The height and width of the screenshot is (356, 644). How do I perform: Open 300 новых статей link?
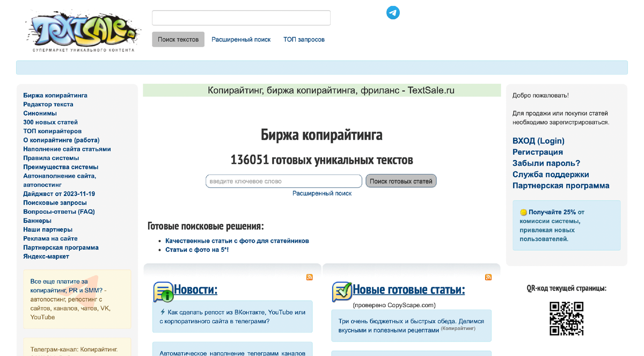pos(50,122)
